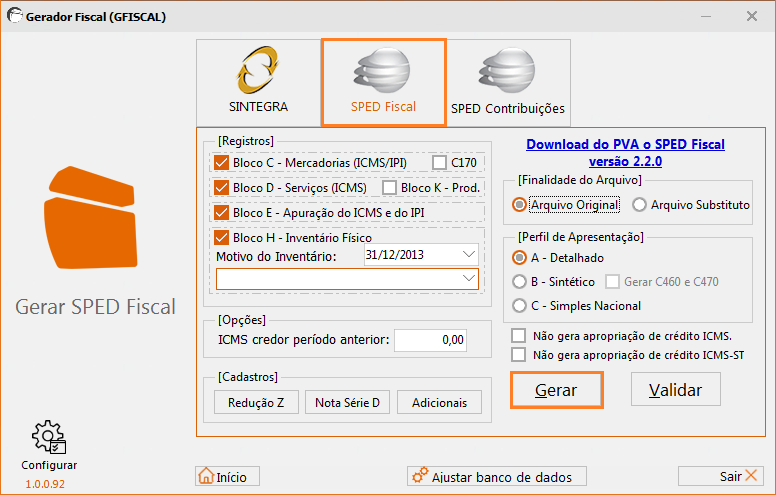Viewport: 776px width, 495px height.
Task: Select the SPED Fiscal tab
Action: pyautogui.click(x=384, y=83)
